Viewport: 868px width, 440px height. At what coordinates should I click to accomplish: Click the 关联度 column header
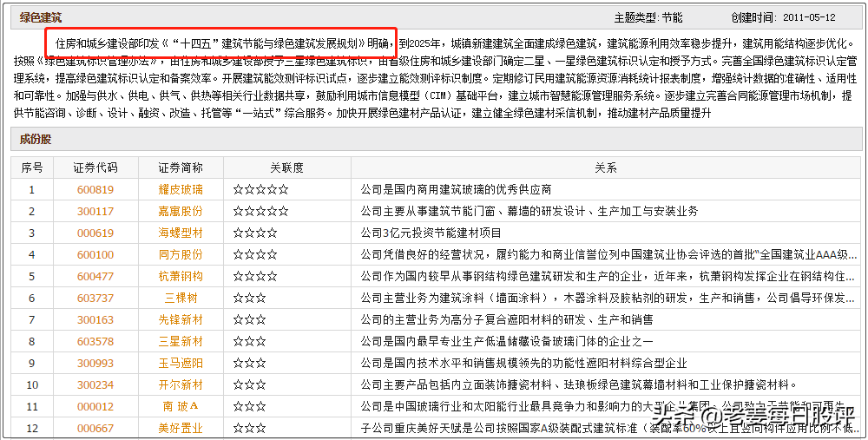[286, 167]
